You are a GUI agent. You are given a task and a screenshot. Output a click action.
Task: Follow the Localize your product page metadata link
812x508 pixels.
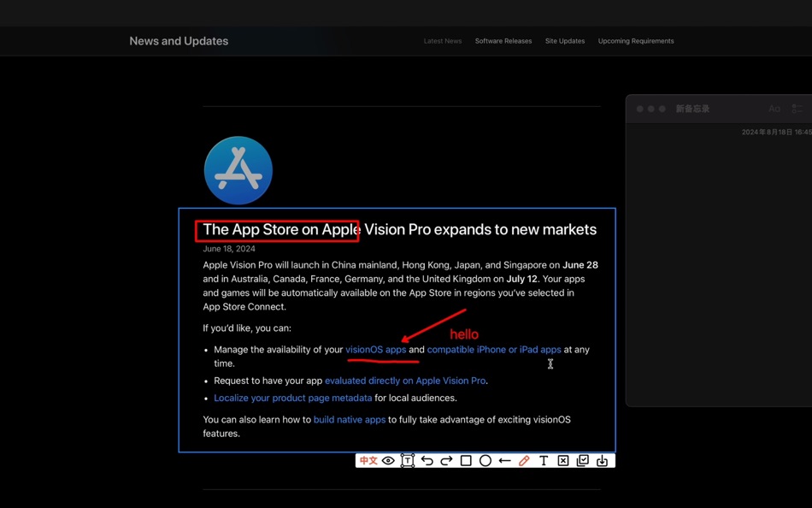tap(293, 399)
